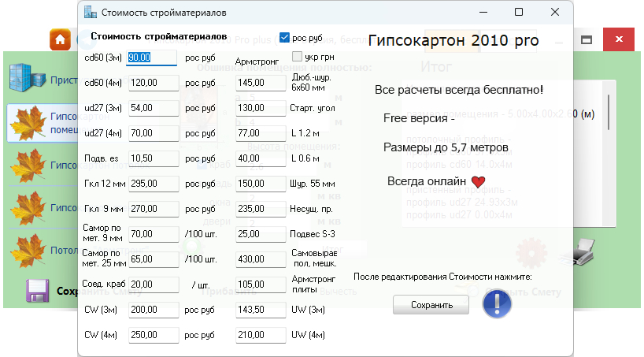Click the orange home icon in the background window
Viewport: 644px width, 357px height.
coord(60,39)
